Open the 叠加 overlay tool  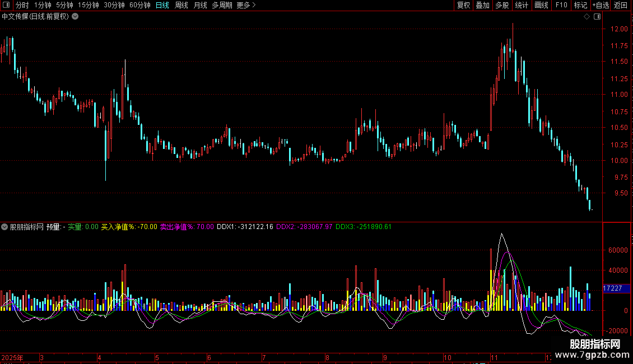coord(482,5)
